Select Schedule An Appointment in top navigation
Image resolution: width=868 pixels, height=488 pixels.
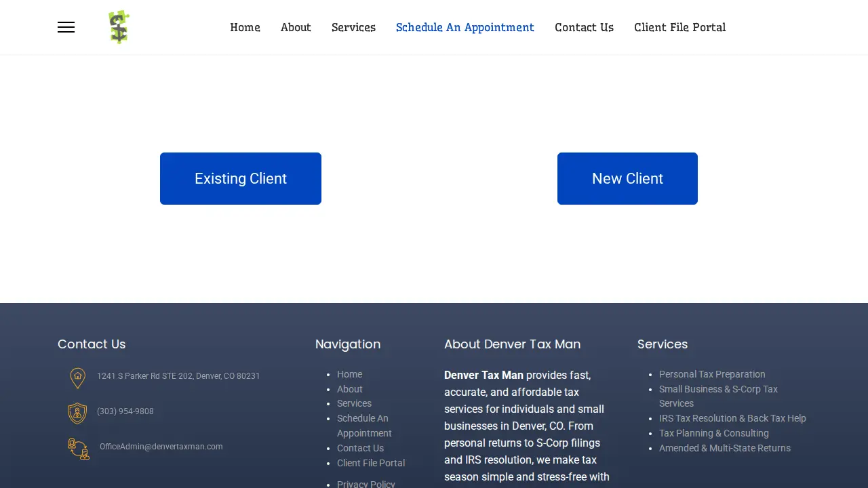[x=465, y=27]
